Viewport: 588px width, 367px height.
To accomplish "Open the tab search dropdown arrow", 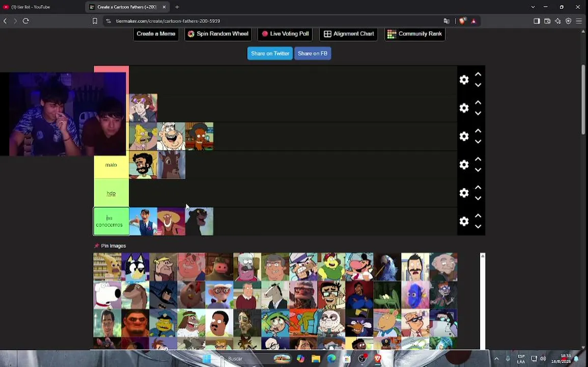I will pyautogui.click(x=533, y=7).
